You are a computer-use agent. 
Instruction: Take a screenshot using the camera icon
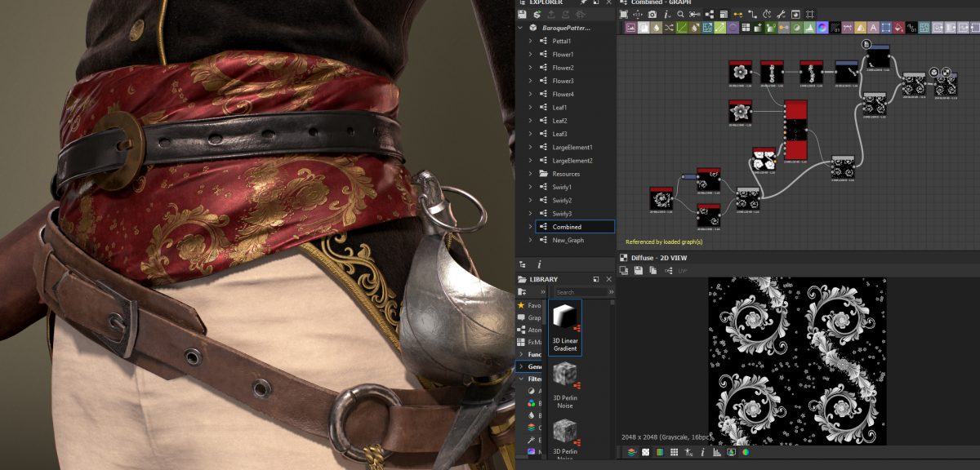point(653,14)
